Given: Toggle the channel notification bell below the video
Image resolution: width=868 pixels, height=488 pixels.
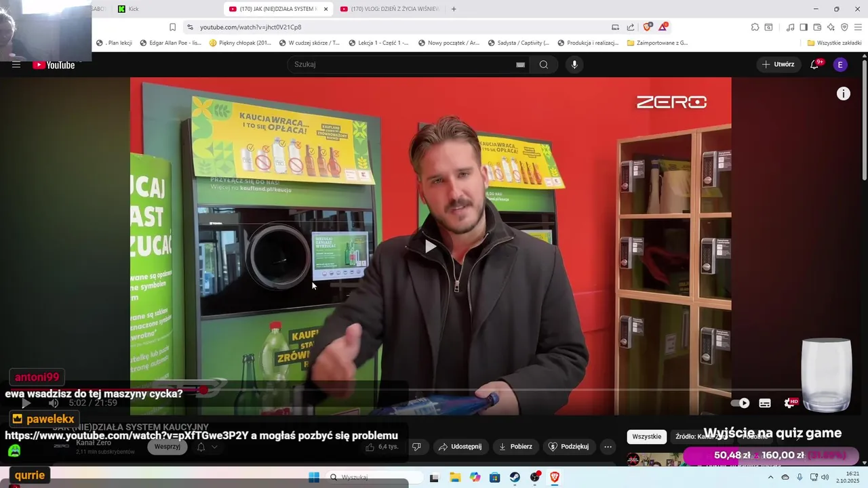Looking at the screenshot, I should tap(201, 447).
